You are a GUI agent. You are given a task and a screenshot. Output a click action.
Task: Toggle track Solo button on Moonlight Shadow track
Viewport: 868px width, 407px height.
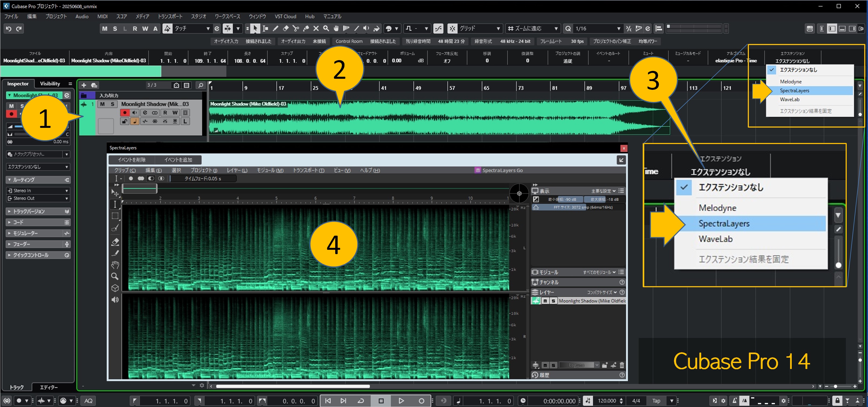[113, 104]
